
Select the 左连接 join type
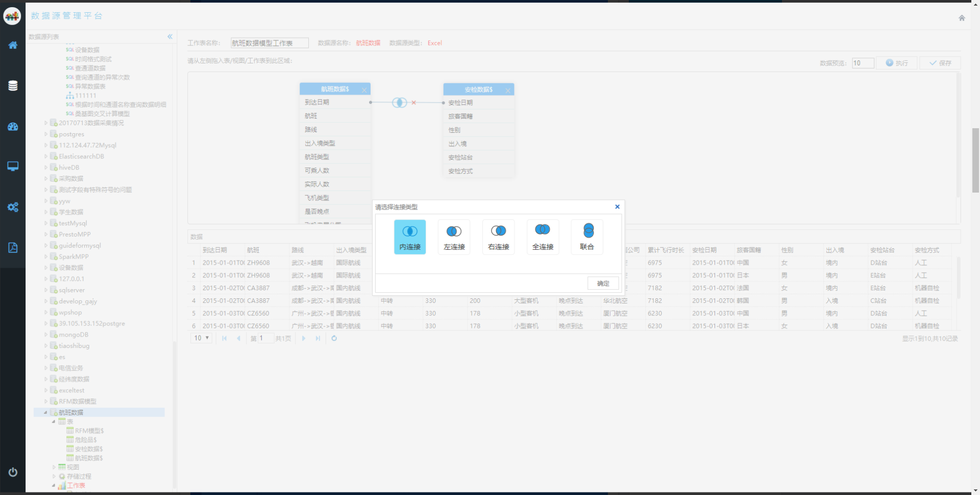tap(454, 237)
